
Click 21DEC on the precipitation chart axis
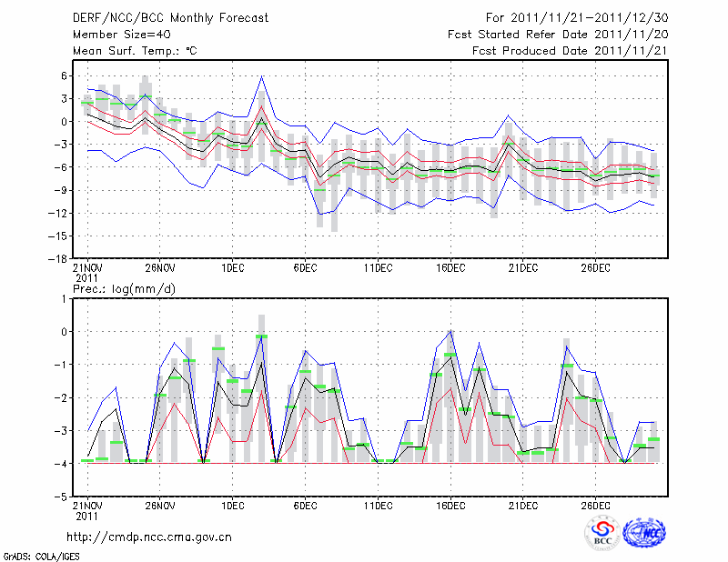[x=522, y=506]
